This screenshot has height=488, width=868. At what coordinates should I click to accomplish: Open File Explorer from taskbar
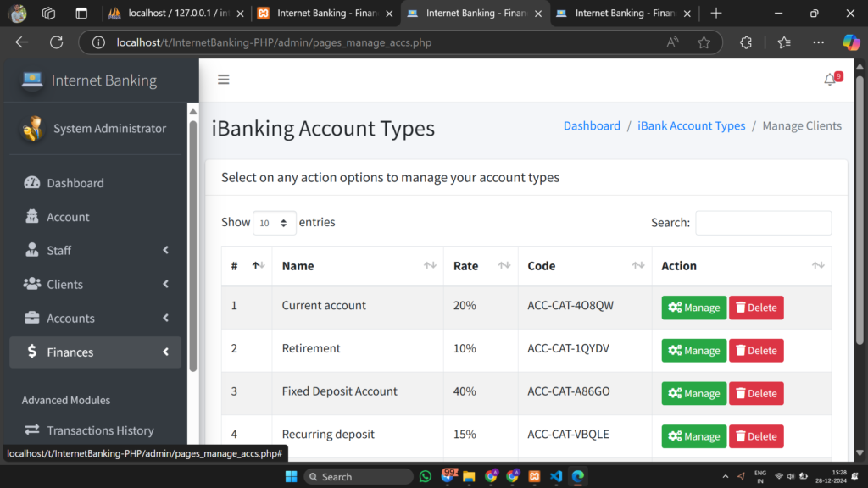(x=469, y=476)
